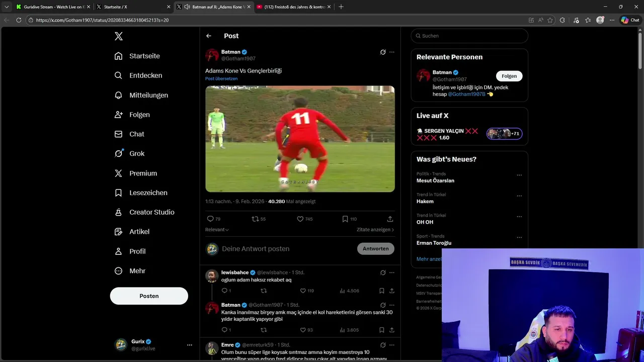This screenshot has height=362, width=644.
Task: Open lewisbahce's profile from reply
Action: [235, 273]
